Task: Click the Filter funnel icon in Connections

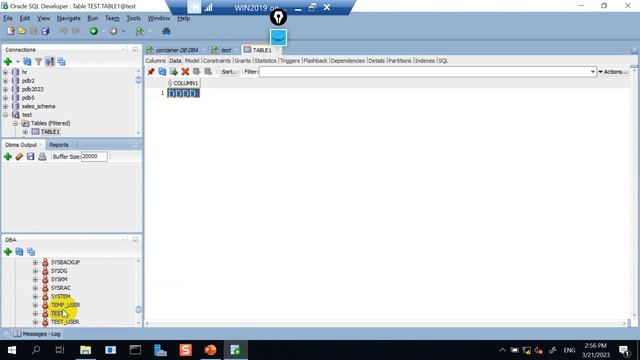Action: coord(38,62)
